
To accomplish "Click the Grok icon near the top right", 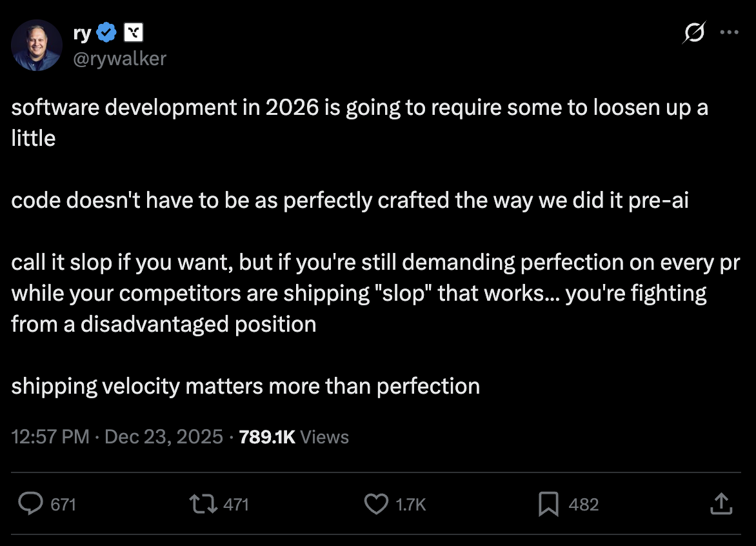I will click(694, 32).
